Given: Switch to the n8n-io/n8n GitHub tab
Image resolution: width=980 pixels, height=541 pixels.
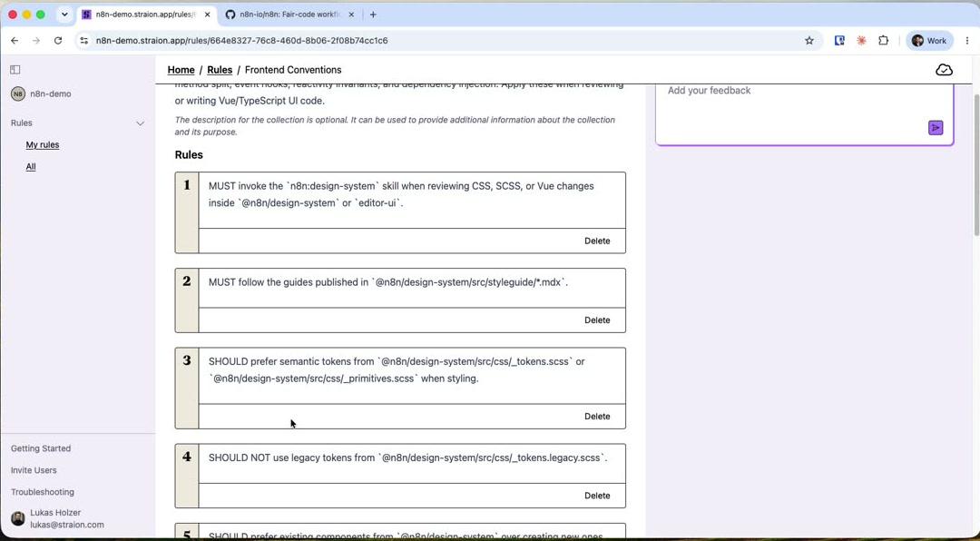Looking at the screenshot, I should [x=289, y=15].
